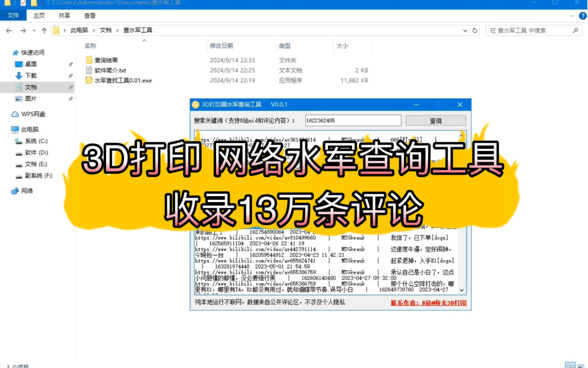Open 桌面 in the navigation pane
This screenshot has width=588, height=368.
(31, 64)
